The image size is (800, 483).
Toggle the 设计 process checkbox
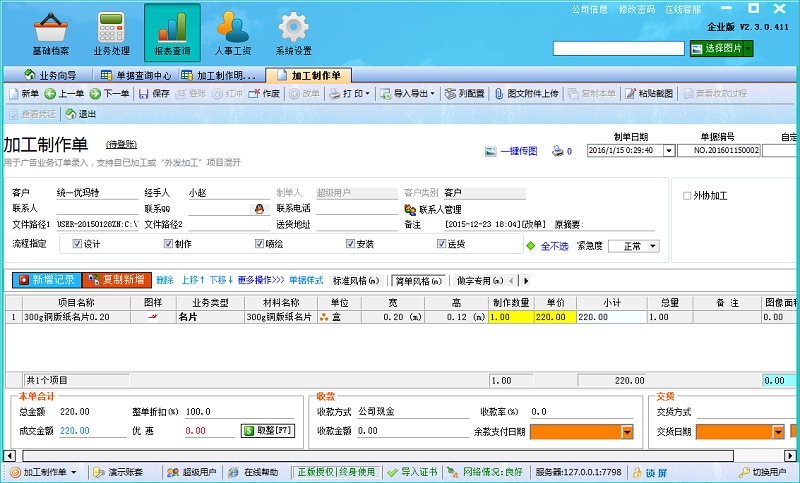click(77, 244)
